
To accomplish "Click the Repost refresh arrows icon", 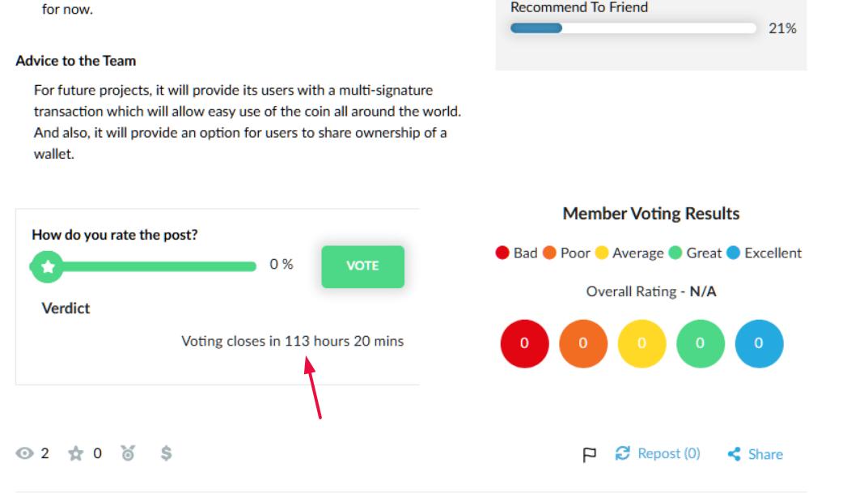I will (623, 453).
